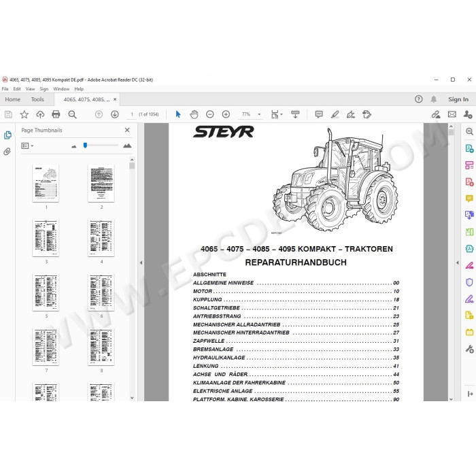Open the zoom percentage dropdown
The width and height of the screenshot is (476, 476).
259,114
